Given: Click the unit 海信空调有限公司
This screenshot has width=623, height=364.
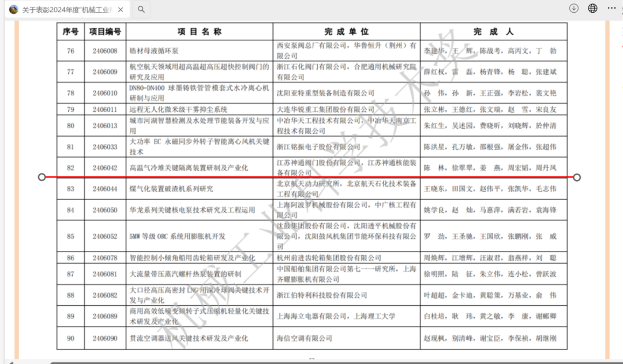Looking at the screenshot, I should [x=305, y=338].
